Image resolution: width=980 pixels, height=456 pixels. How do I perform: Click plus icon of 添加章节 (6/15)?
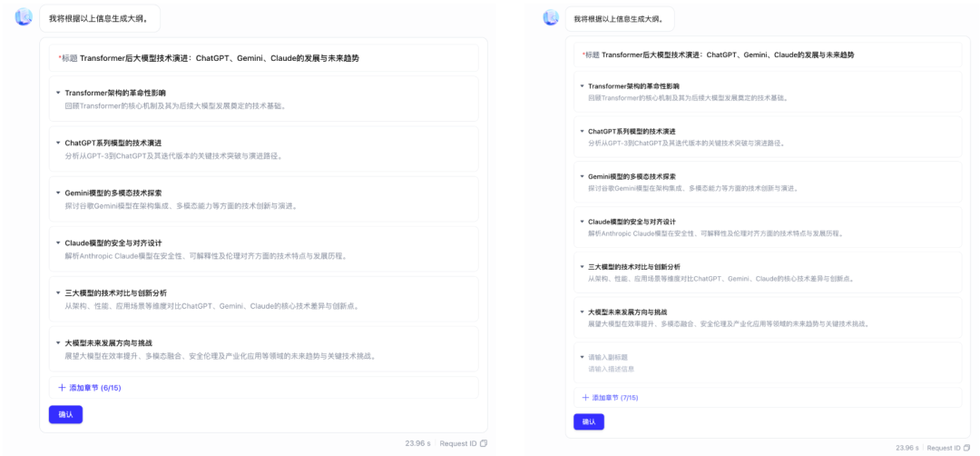tap(62, 388)
